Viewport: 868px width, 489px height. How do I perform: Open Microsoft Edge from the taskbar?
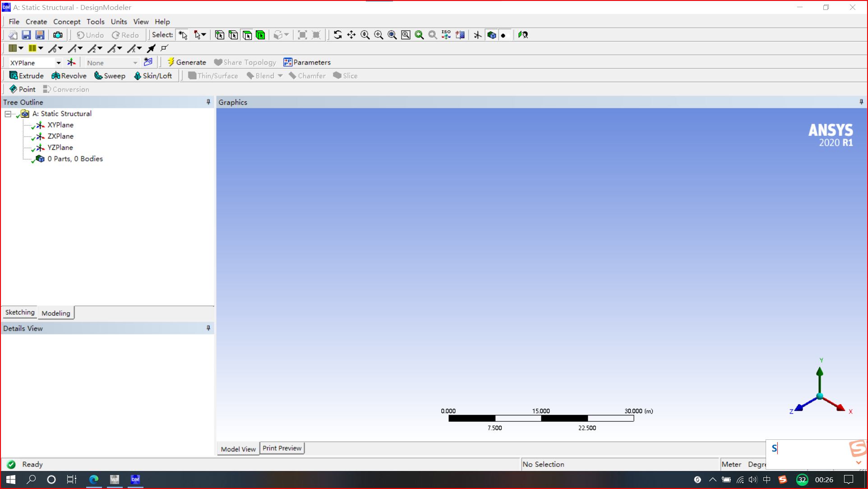coord(94,479)
